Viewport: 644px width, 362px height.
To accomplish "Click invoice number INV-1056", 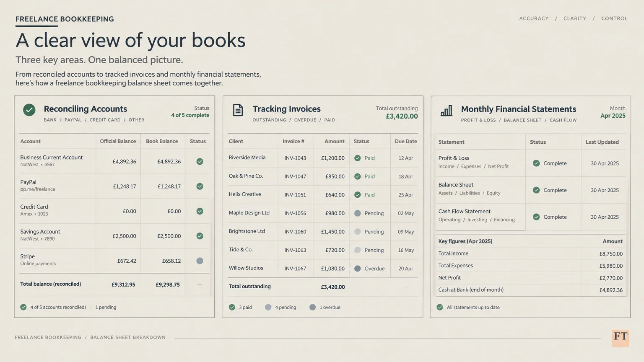I will [295, 213].
